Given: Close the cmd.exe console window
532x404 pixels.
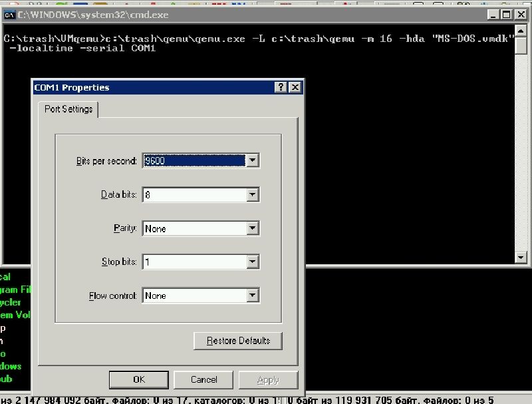Looking at the screenshot, I should pos(521,14).
